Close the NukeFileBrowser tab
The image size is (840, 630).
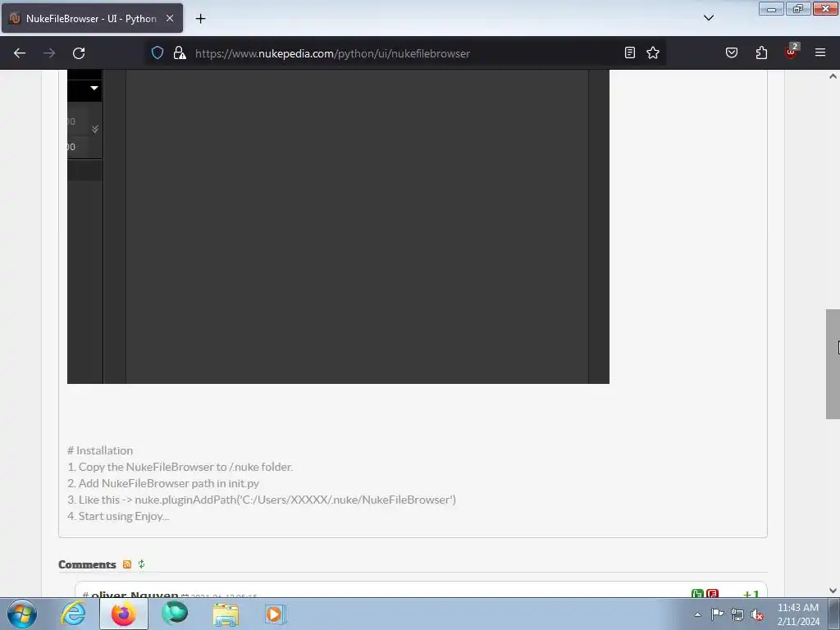tap(170, 18)
